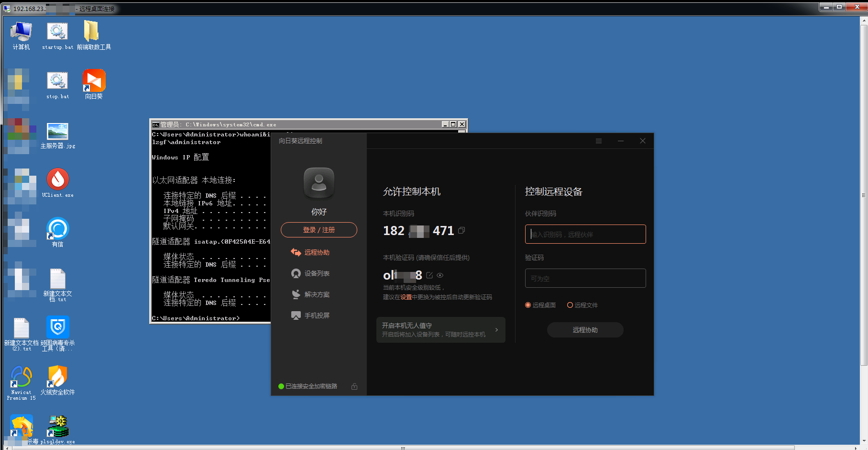Screen dimensions: 868x450
Task: Click the 登录 / 注册 button
Action: tap(319, 230)
